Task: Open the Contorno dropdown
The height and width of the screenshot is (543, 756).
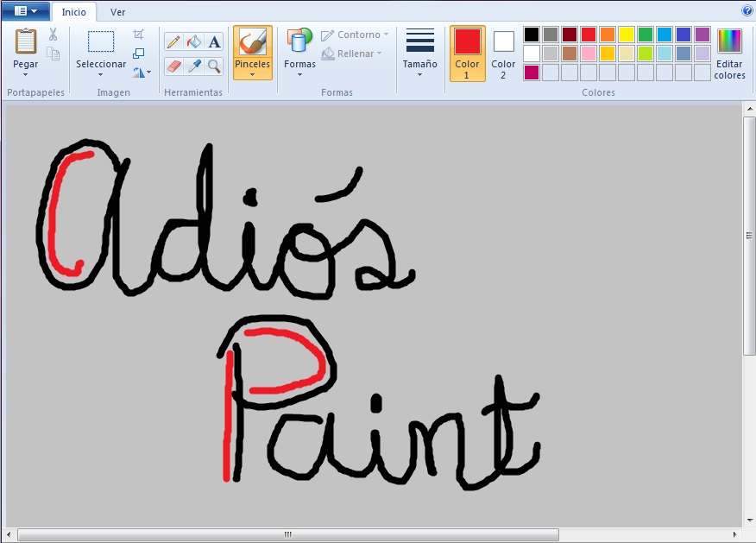Action: click(x=355, y=35)
